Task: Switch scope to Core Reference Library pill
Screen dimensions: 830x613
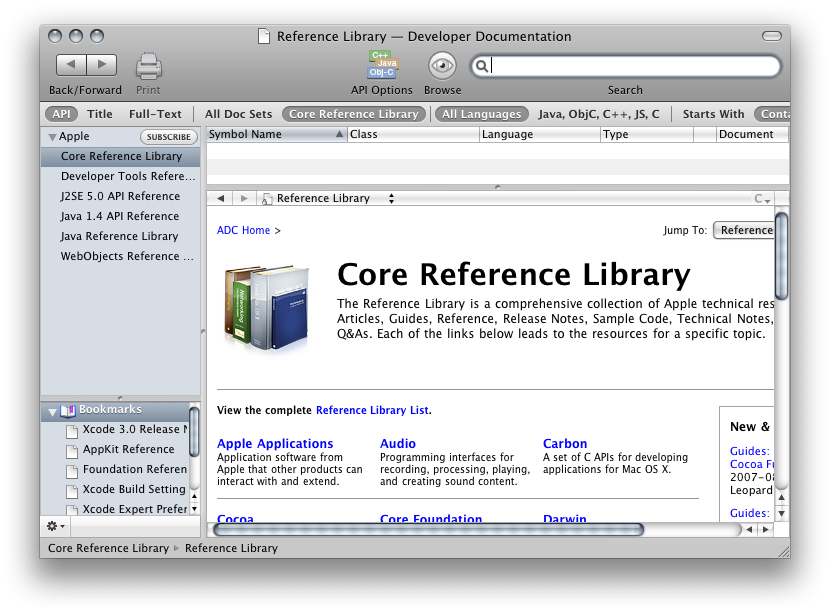Action: tap(354, 114)
